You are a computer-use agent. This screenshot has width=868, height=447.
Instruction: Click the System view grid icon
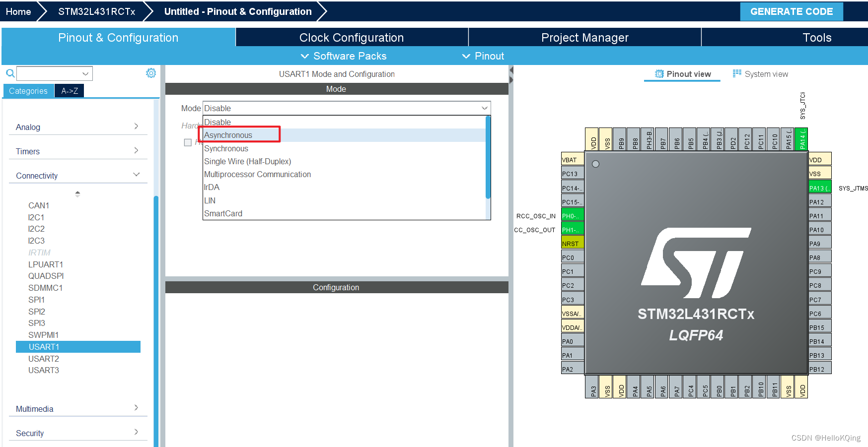click(737, 73)
